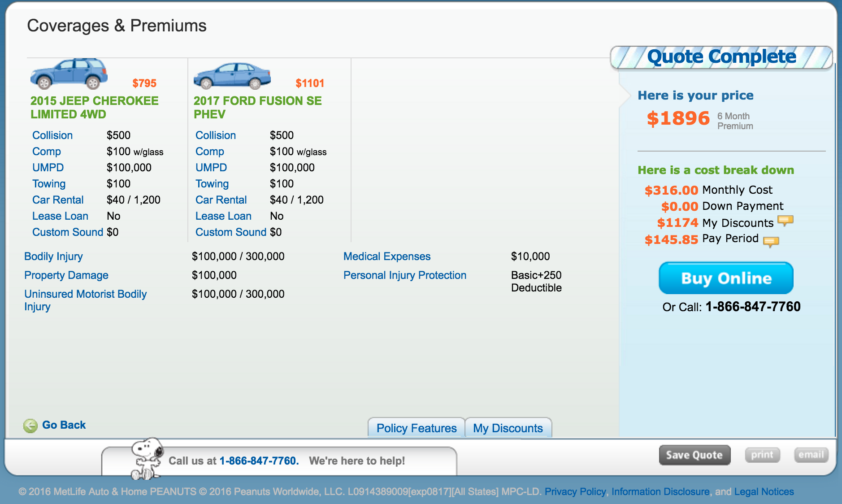Click the $1101 Ford premium amount
Viewport: 842px width, 504px height.
[310, 83]
